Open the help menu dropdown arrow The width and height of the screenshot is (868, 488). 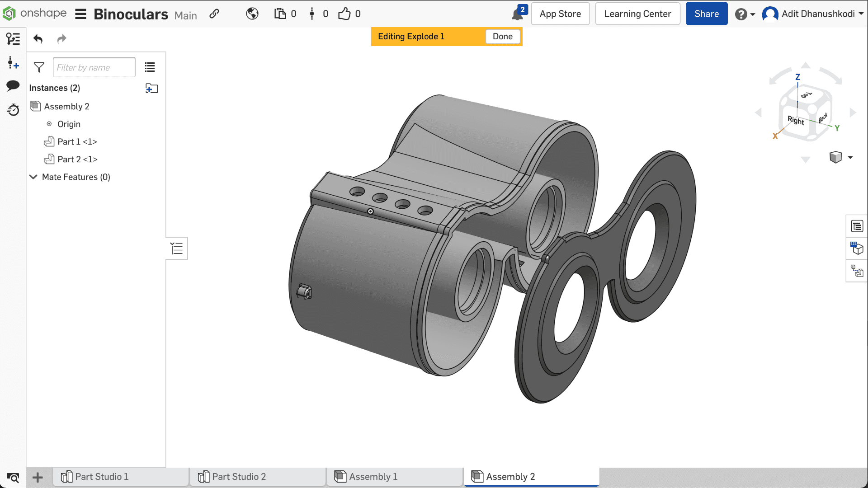point(753,14)
